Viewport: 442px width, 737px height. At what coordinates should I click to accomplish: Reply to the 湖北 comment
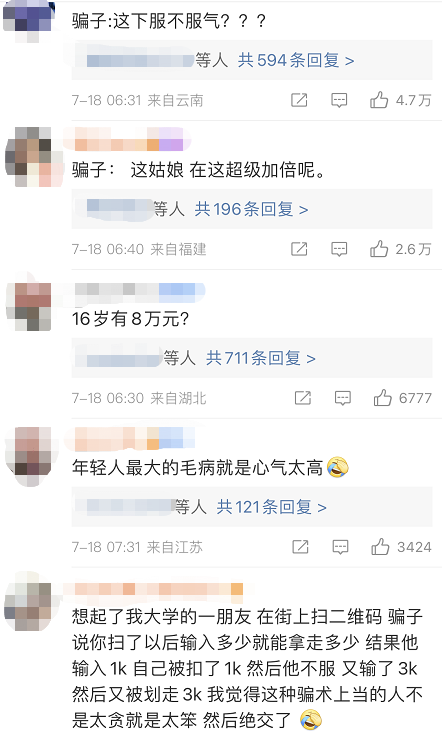click(343, 398)
